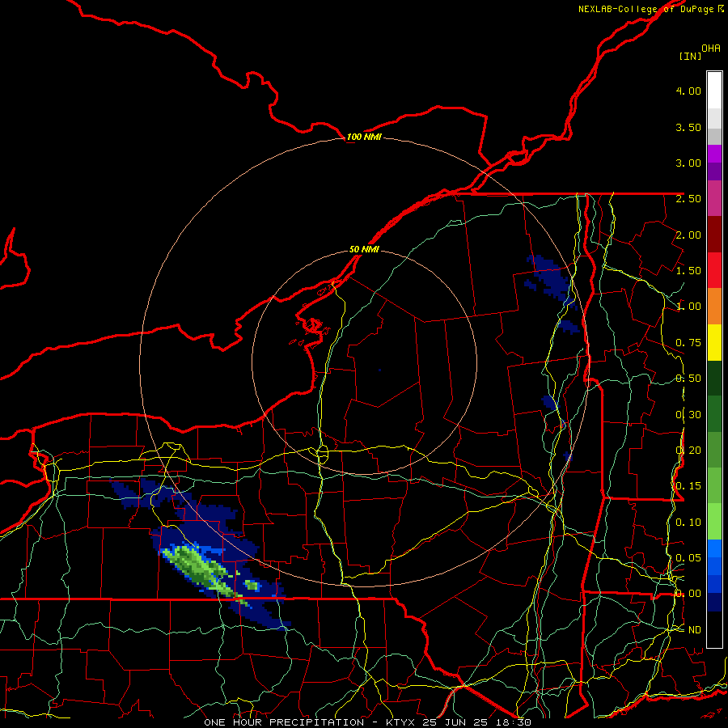
Task: Click the 3.00 legend value
Action: click(688, 163)
